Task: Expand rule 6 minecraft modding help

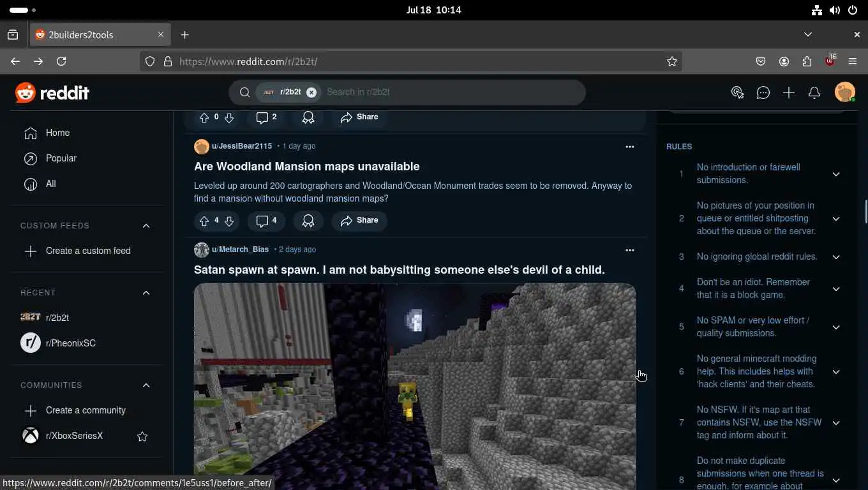Action: (x=836, y=372)
